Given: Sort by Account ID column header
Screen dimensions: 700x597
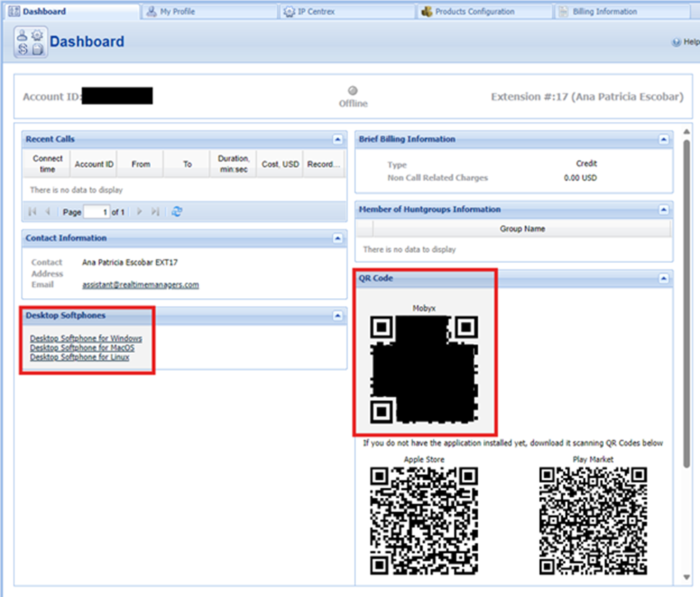Looking at the screenshot, I should 94,164.
